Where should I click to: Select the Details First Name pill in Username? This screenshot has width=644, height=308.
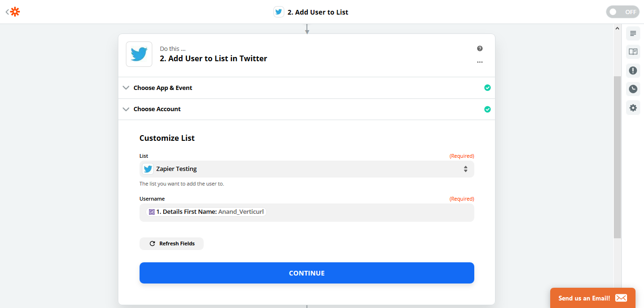click(206, 212)
